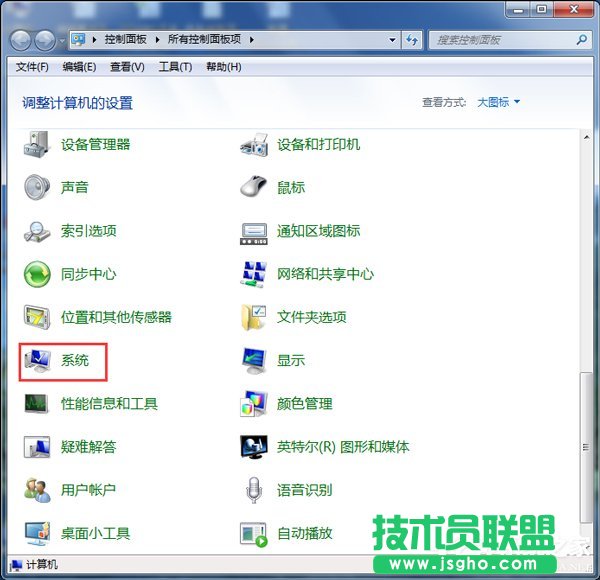This screenshot has width=600, height=580.
Task: Open the 用户帐户 people icon
Action: coord(37,490)
